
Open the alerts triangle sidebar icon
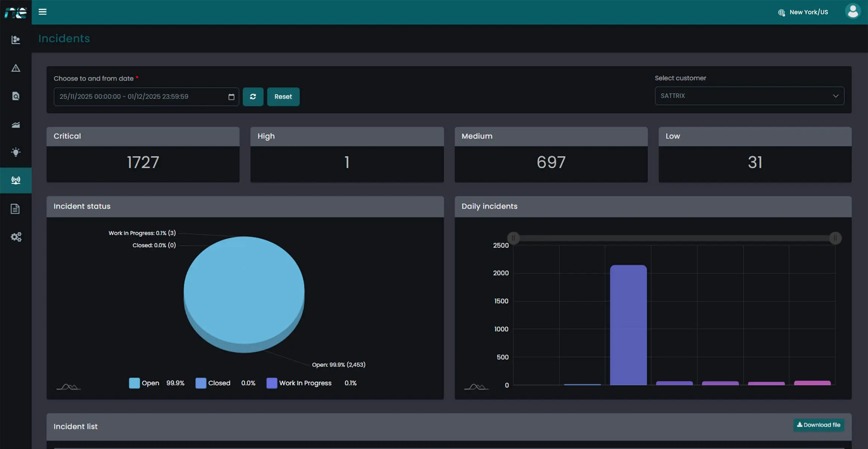16,68
